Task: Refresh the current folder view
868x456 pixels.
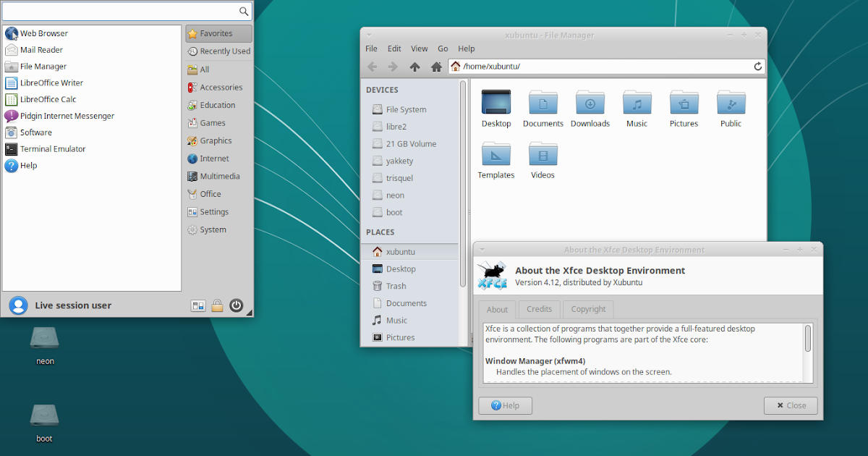Action: [x=757, y=66]
